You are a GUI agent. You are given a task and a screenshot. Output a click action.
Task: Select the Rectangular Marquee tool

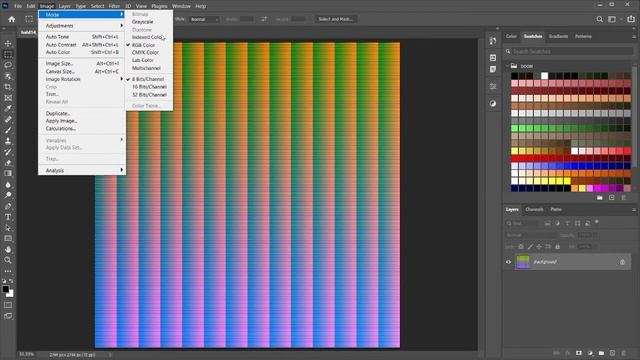click(8, 54)
